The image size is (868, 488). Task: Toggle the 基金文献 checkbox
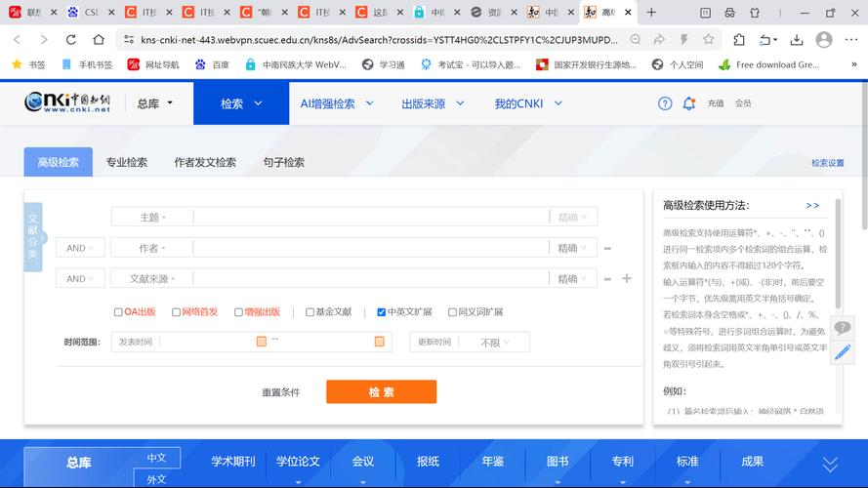(x=310, y=312)
